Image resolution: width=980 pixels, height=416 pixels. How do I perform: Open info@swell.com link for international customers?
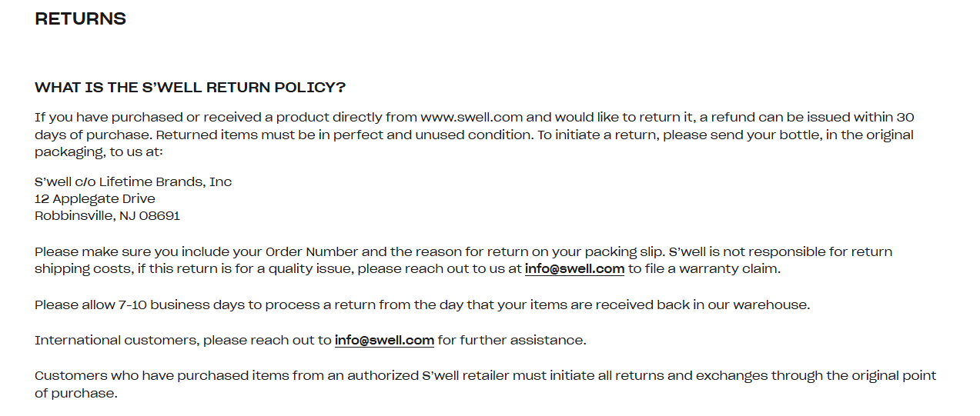tap(384, 340)
